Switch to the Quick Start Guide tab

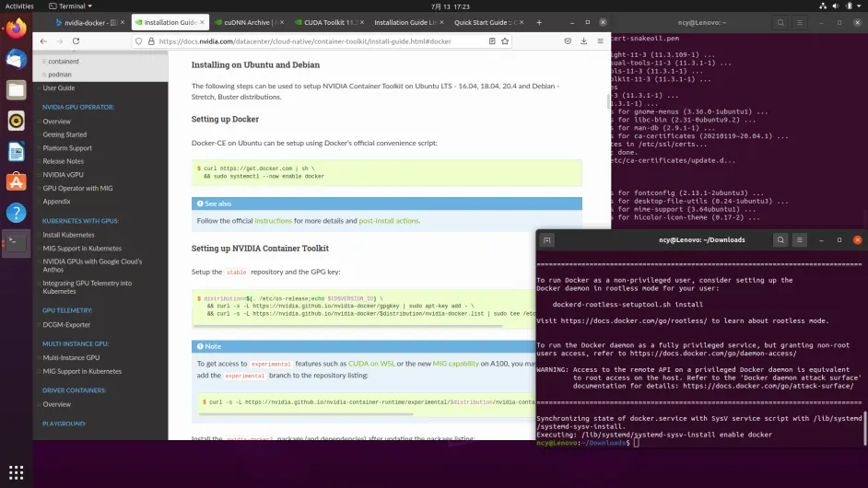pyautogui.click(x=488, y=23)
